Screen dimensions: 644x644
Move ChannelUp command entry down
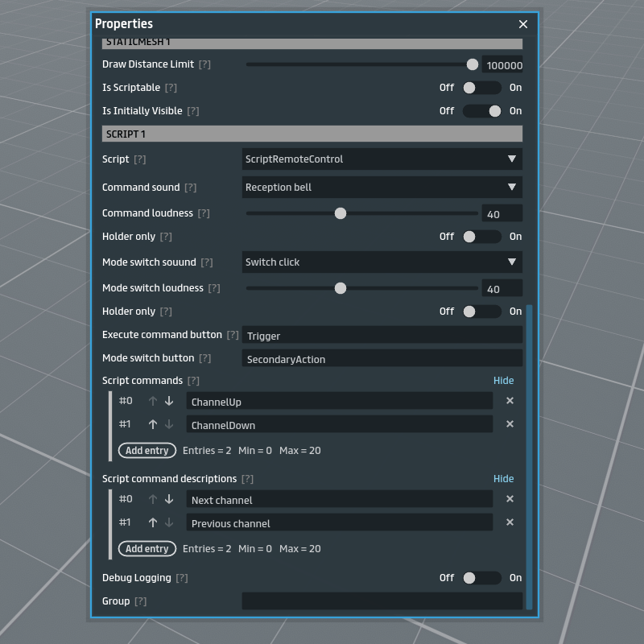[x=169, y=401]
